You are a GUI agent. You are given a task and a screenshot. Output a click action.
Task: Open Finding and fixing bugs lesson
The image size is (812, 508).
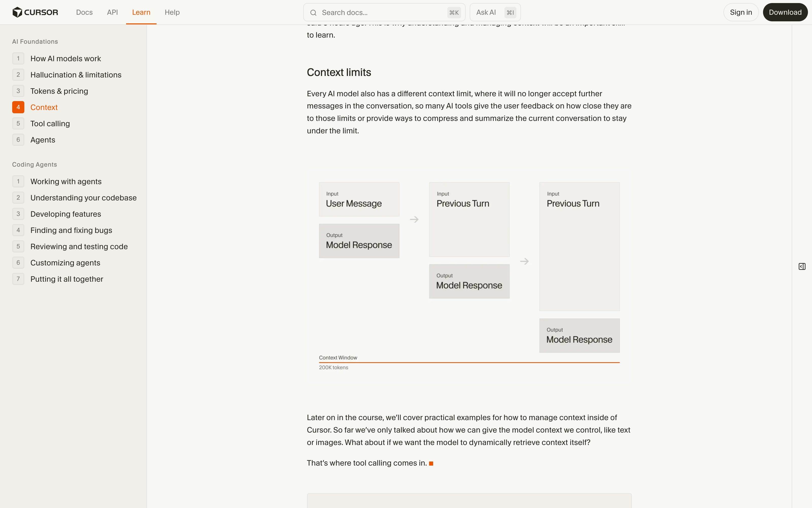pos(62,230)
